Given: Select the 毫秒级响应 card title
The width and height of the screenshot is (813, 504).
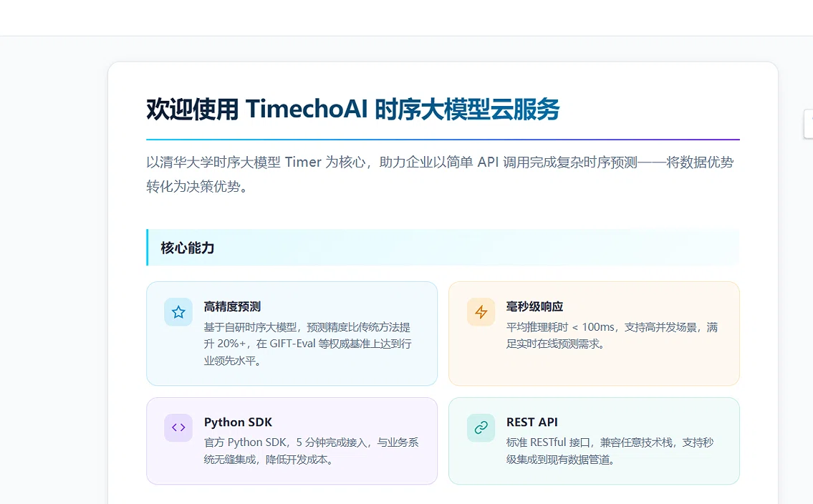Looking at the screenshot, I should pos(534,306).
